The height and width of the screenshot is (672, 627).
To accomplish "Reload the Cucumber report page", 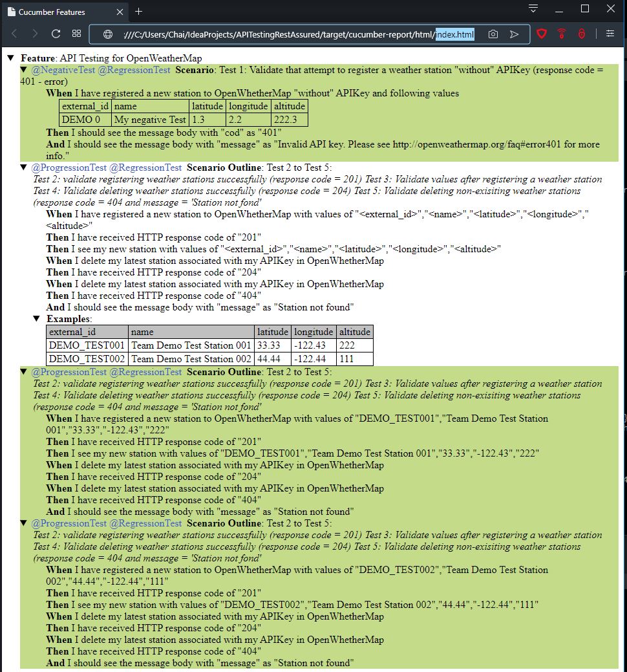I will (56, 34).
